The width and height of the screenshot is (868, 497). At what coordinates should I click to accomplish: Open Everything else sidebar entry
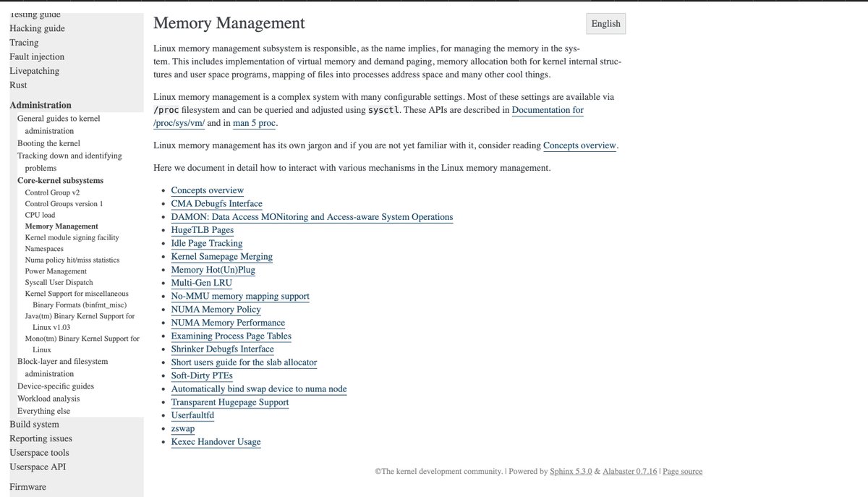43,411
